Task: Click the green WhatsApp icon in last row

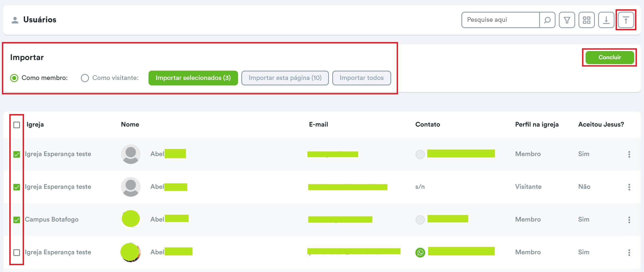Action: pyautogui.click(x=420, y=252)
